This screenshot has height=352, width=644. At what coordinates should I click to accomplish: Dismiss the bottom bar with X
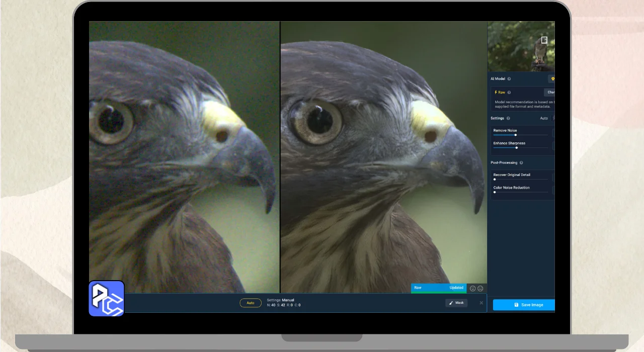click(x=481, y=303)
